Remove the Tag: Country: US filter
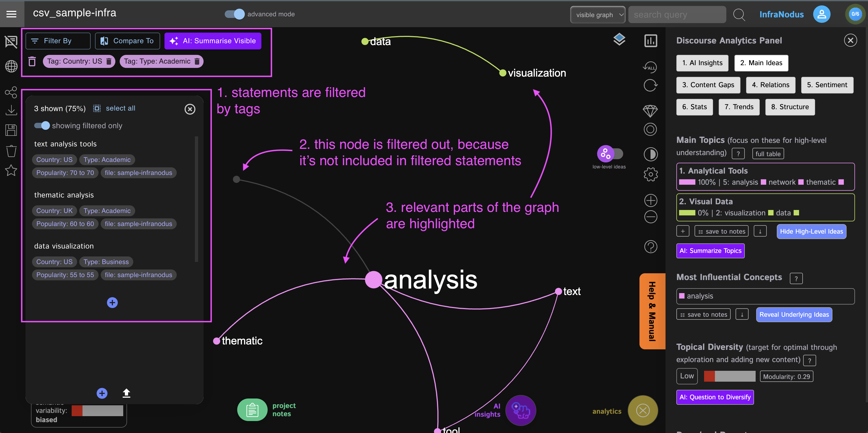The image size is (868, 433). point(109,61)
